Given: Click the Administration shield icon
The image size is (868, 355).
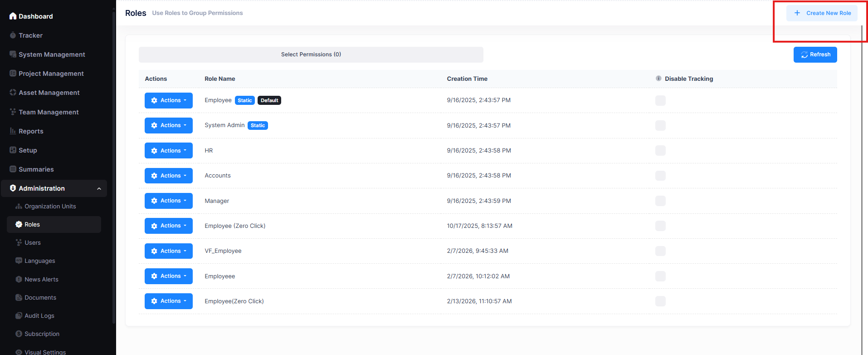Looking at the screenshot, I should click(x=13, y=188).
